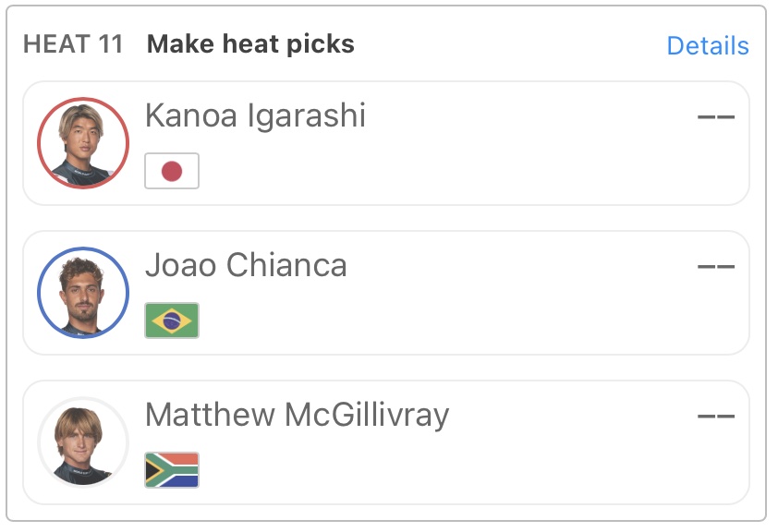This screenshot has width=778, height=532.
Task: Click the Make heat picks heading
Action: 250,44
